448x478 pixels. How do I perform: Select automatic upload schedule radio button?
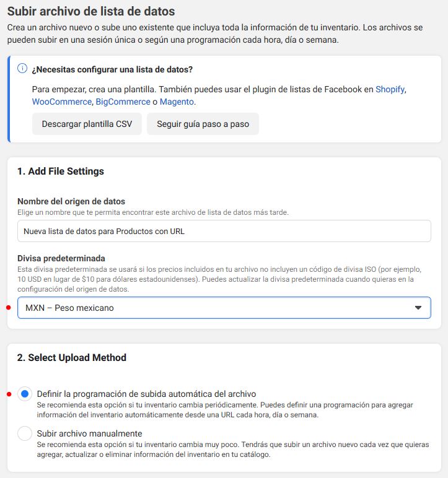(25, 394)
